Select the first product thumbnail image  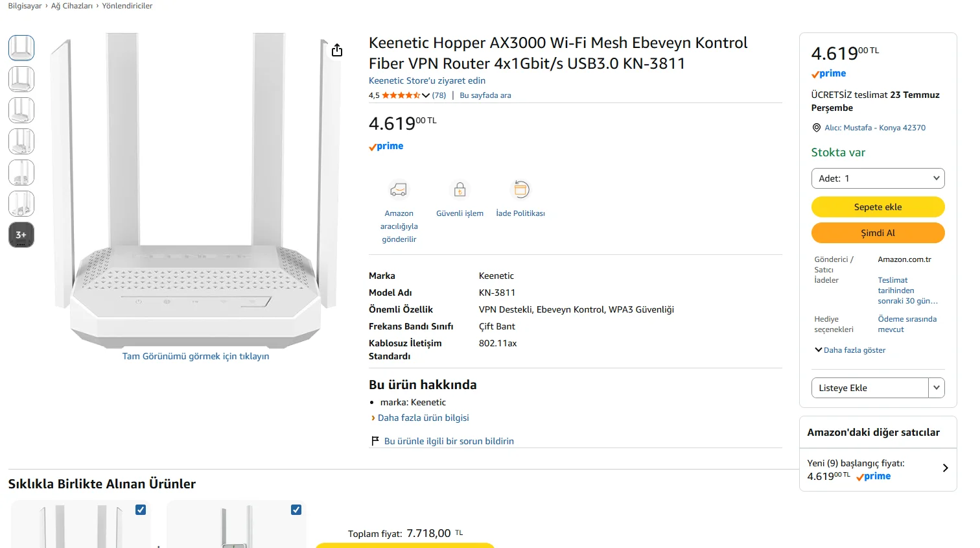coord(21,48)
